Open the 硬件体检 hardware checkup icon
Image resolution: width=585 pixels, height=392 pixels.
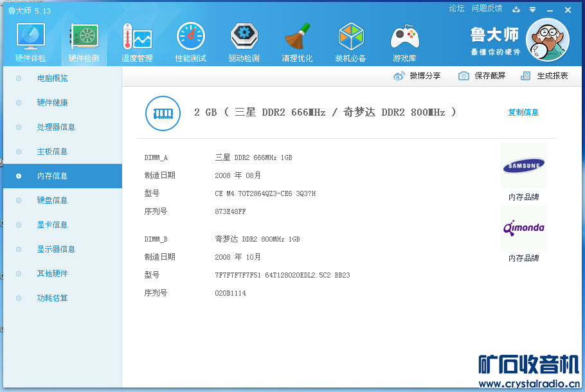point(30,39)
